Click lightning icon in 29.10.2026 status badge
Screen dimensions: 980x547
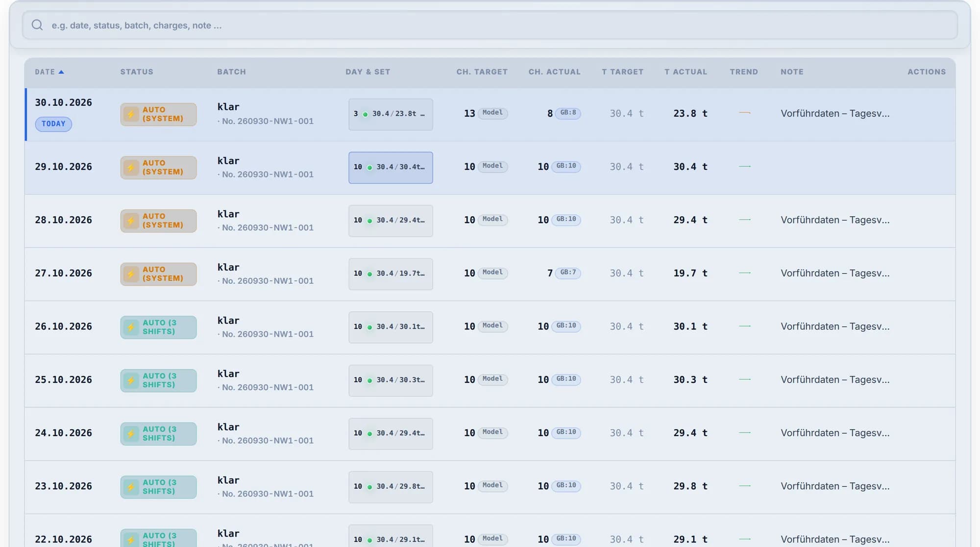131,168
